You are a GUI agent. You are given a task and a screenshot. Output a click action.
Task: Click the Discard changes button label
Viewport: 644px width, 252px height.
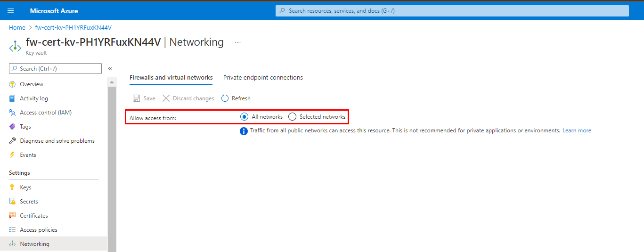click(x=193, y=98)
